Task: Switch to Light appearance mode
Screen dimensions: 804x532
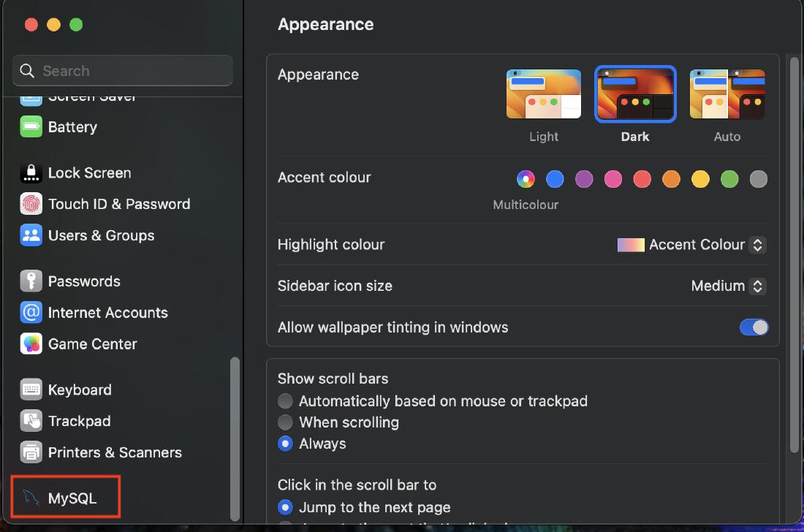Action: pos(544,94)
